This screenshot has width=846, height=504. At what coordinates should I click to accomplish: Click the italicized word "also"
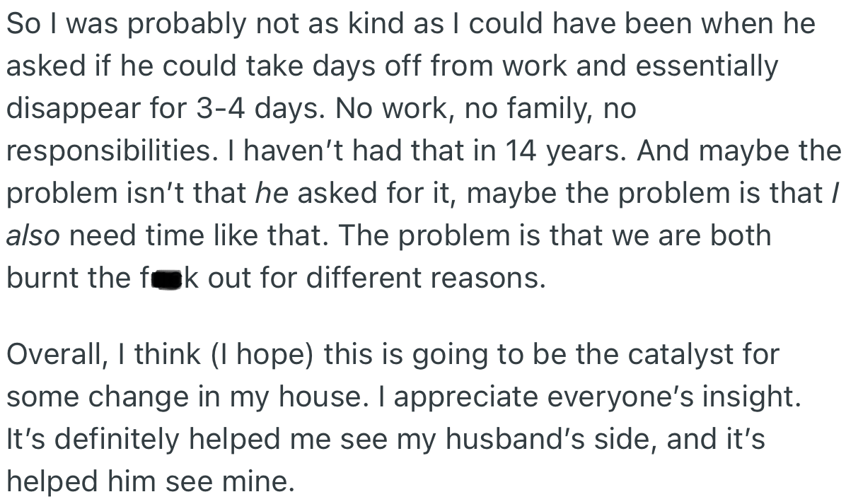33,235
